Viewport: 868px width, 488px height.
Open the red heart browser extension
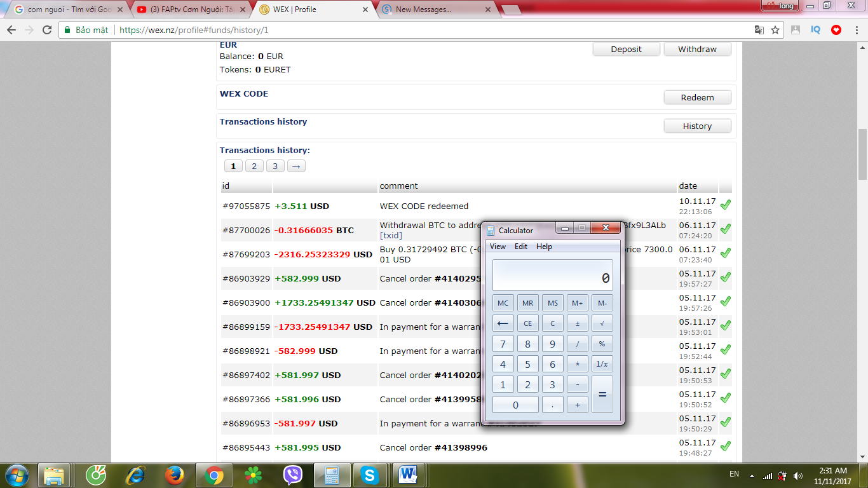tap(836, 30)
